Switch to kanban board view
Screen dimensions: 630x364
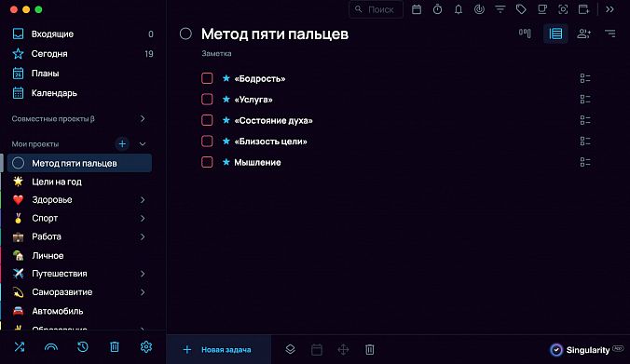coord(525,34)
